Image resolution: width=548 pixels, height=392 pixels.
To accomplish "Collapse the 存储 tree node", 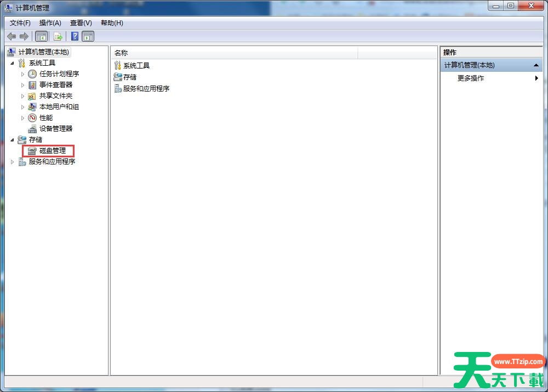I will pyautogui.click(x=12, y=140).
